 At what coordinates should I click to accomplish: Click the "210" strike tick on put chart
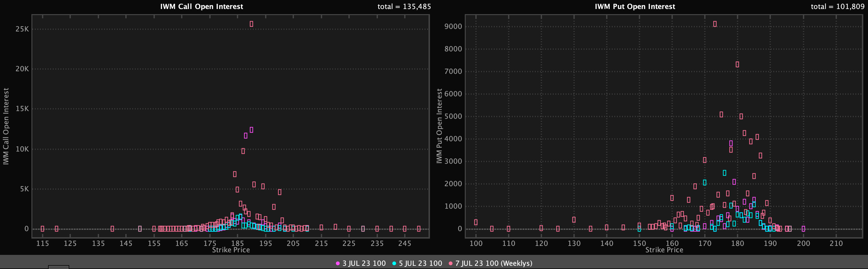836,243
